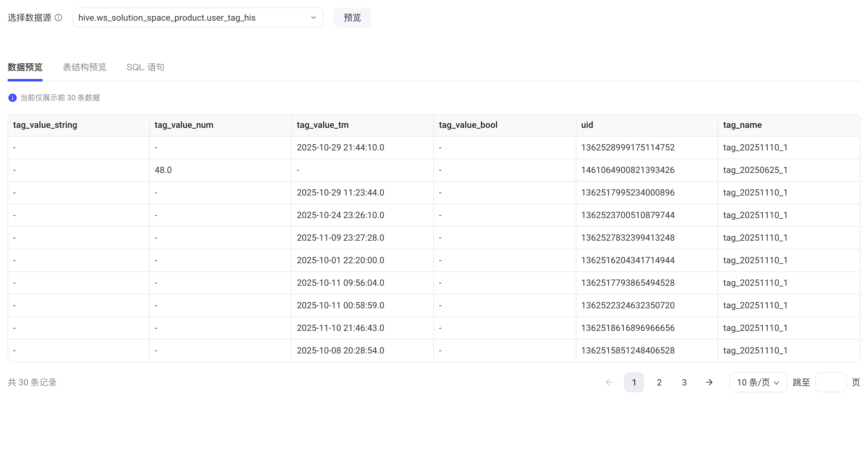Switch to the 数据预览 tab
The width and height of the screenshot is (868, 460).
coord(25,67)
